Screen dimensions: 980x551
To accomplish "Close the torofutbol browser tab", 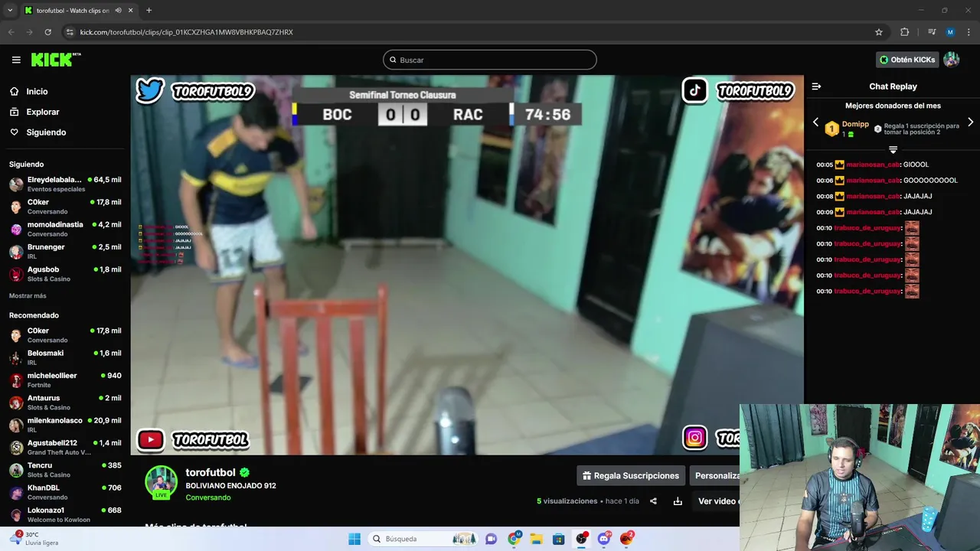I will click(131, 10).
